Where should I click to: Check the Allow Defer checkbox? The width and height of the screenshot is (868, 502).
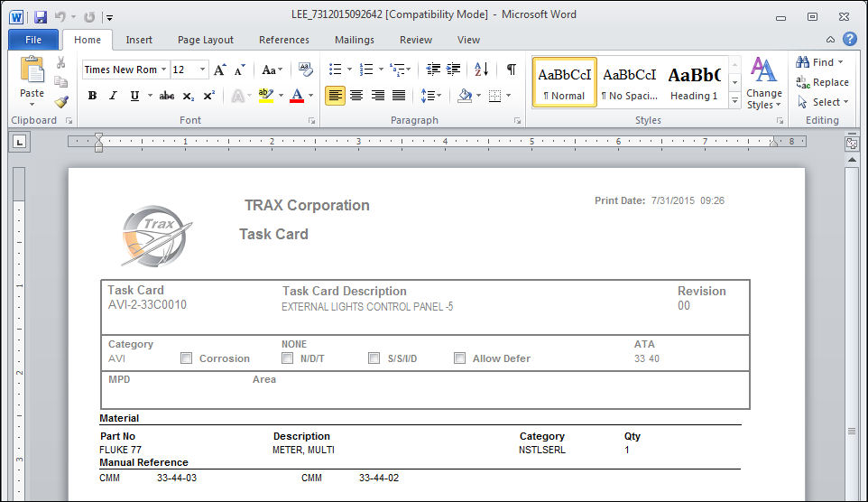(459, 358)
